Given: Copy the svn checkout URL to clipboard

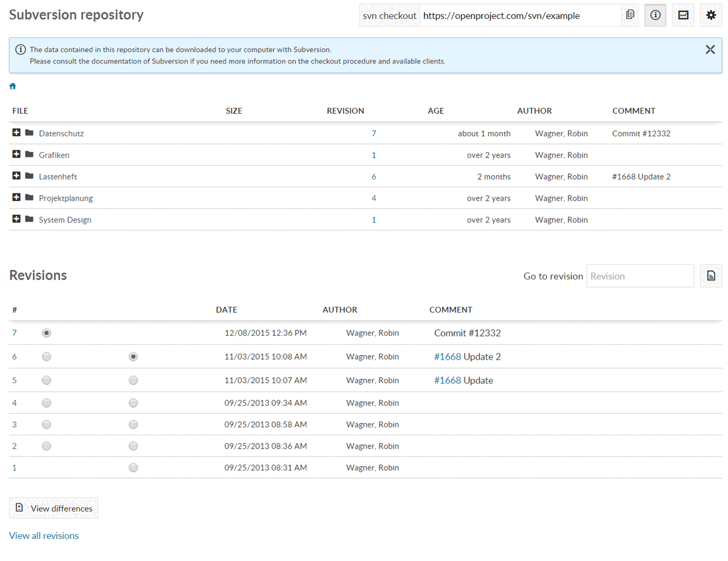Looking at the screenshot, I should click(x=630, y=15).
